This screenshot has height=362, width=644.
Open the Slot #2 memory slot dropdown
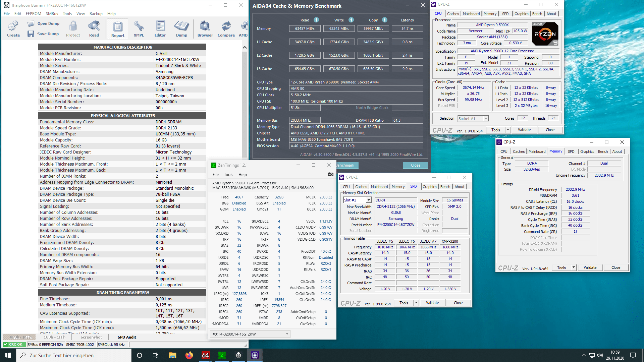[369, 200]
